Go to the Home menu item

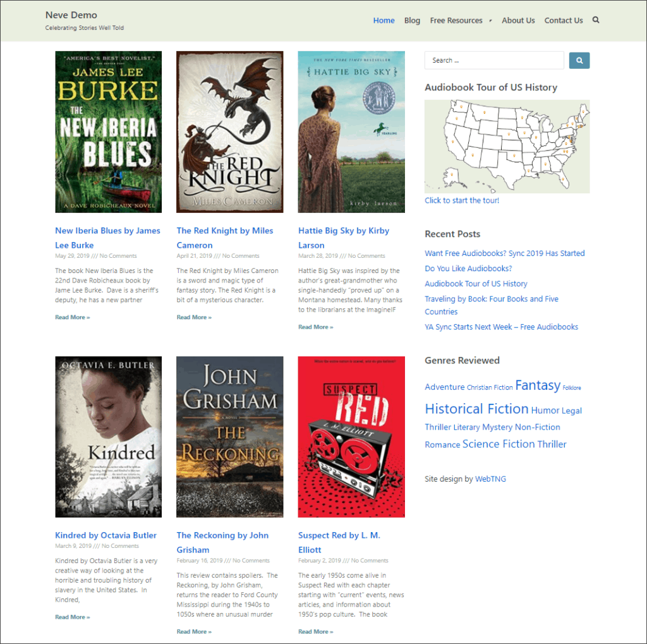[x=384, y=20]
